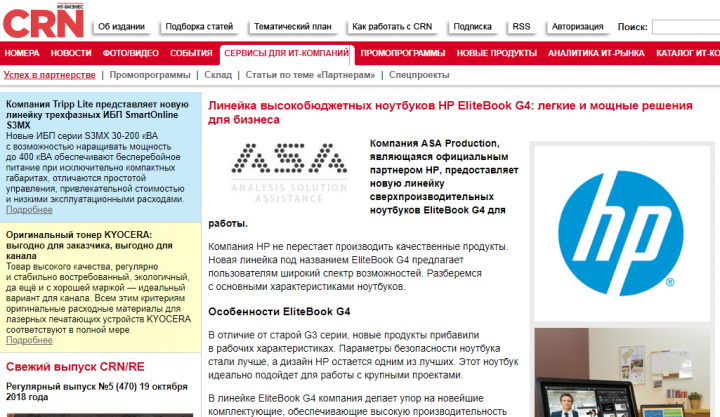Open 'КАТАЛОГ ИТ-КО...' section tab
Viewport: 720px width, 417px height.
coord(687,53)
